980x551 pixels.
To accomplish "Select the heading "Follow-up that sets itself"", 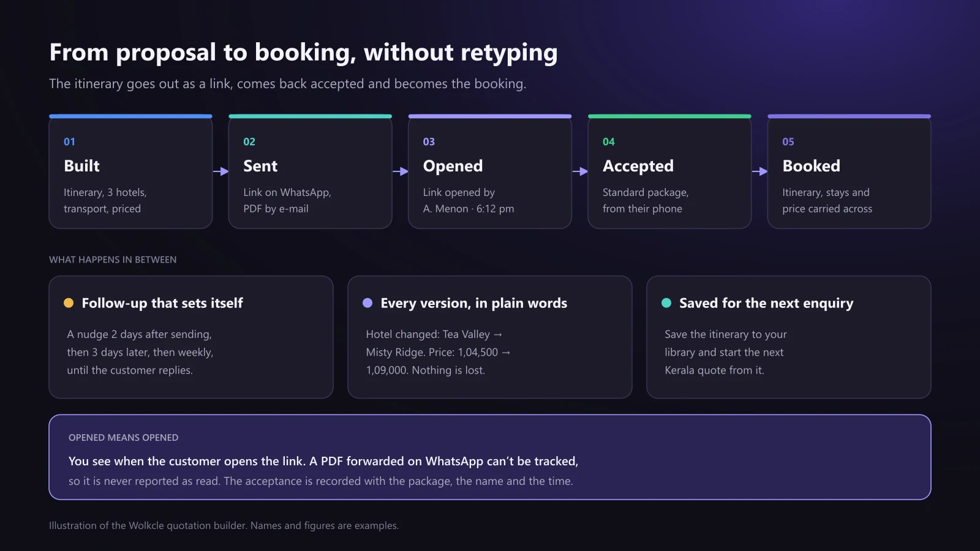I will 162,303.
